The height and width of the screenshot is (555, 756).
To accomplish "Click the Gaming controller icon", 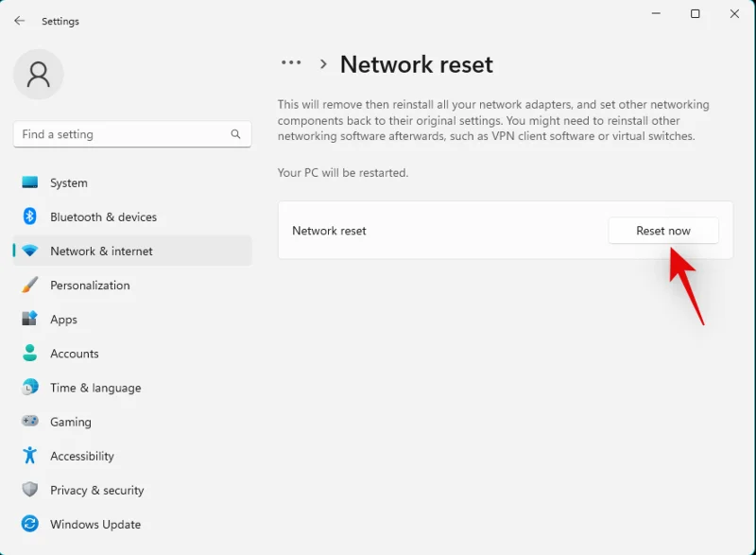I will click(30, 422).
